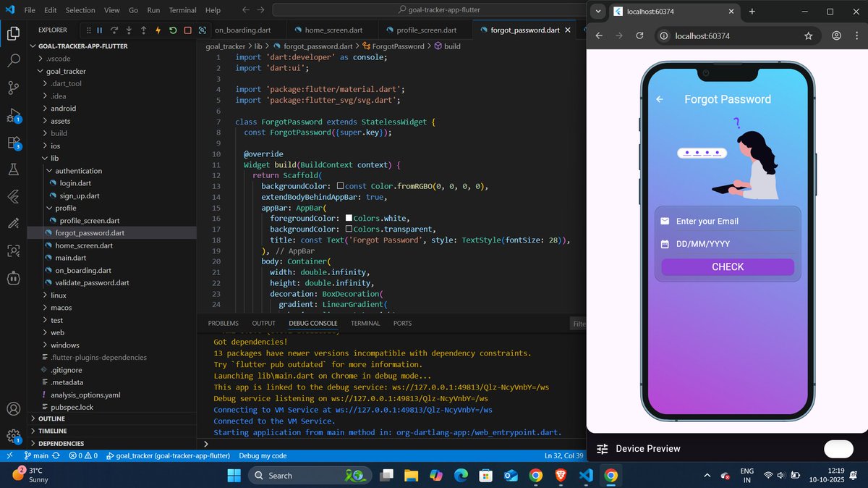The image size is (868, 488).
Task: Restart the debug session
Action: (173, 30)
